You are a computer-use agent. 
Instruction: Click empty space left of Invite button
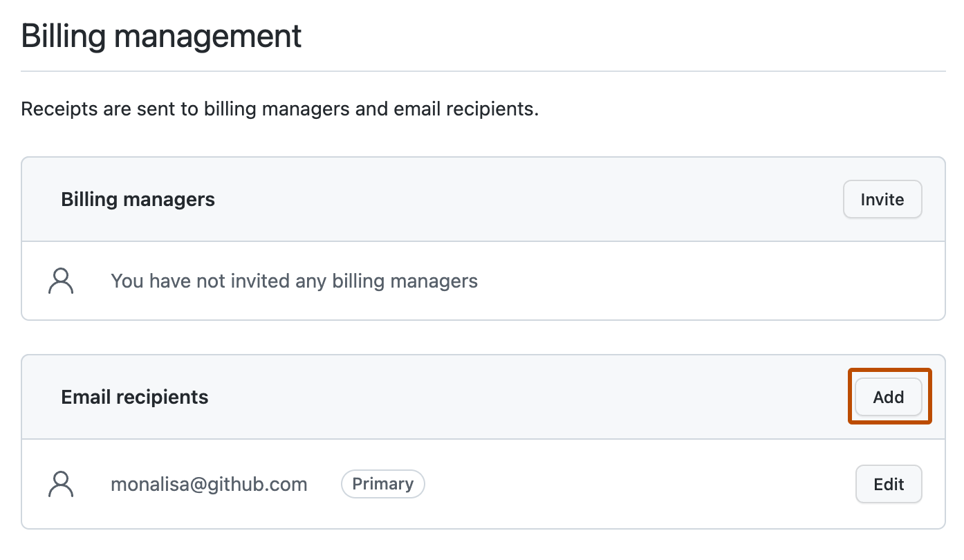553,199
